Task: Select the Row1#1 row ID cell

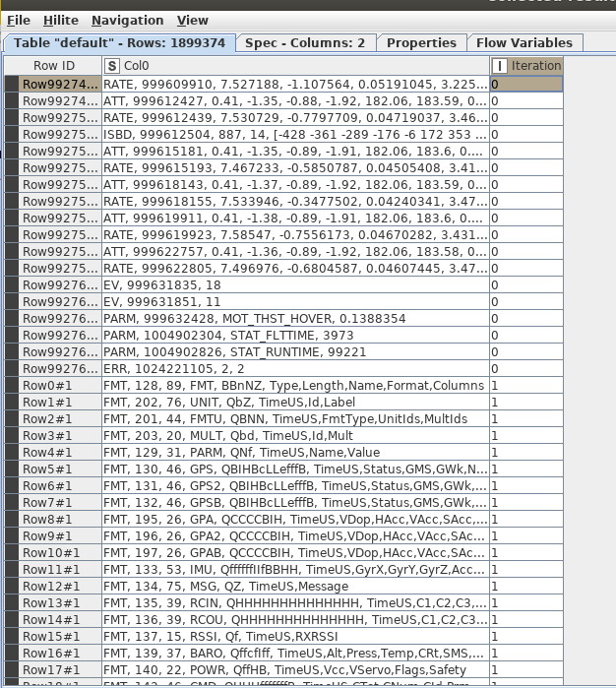Action: tap(60, 402)
